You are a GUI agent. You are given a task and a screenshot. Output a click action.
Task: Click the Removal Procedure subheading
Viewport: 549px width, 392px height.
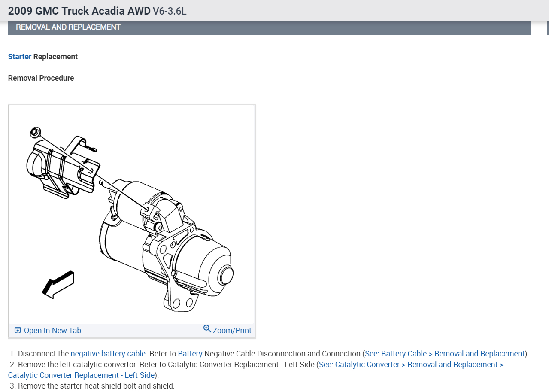41,78
